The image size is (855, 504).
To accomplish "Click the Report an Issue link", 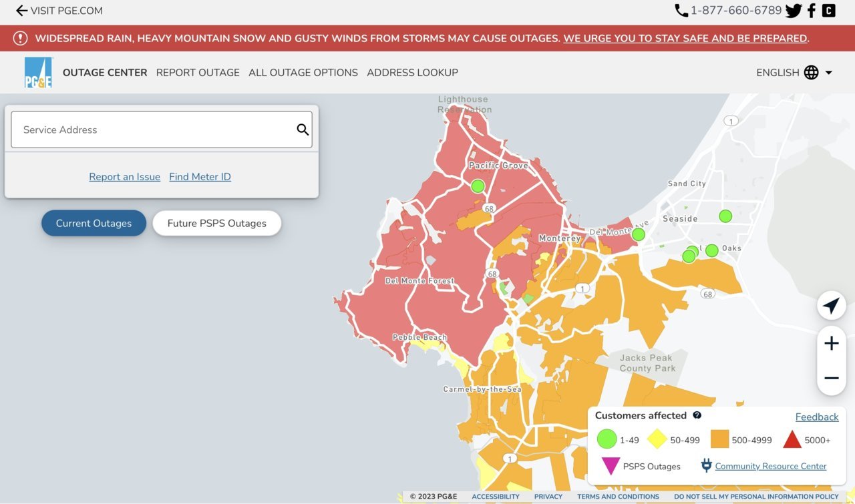I will click(124, 177).
